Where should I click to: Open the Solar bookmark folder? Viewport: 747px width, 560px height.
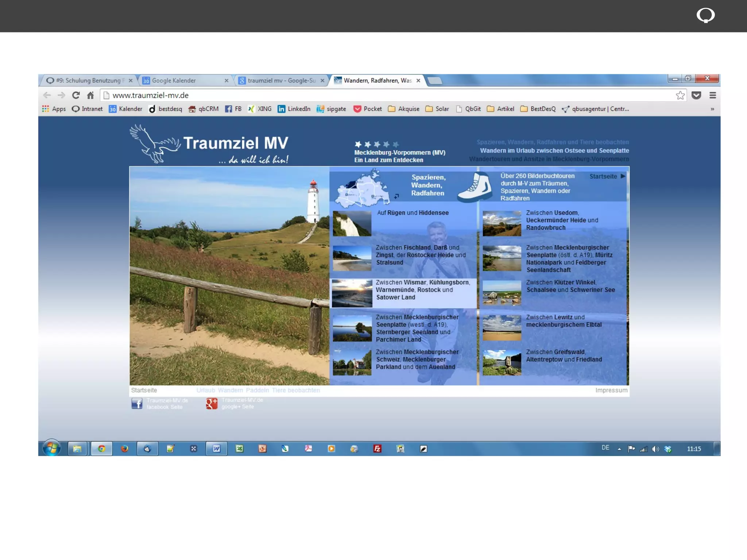click(437, 109)
